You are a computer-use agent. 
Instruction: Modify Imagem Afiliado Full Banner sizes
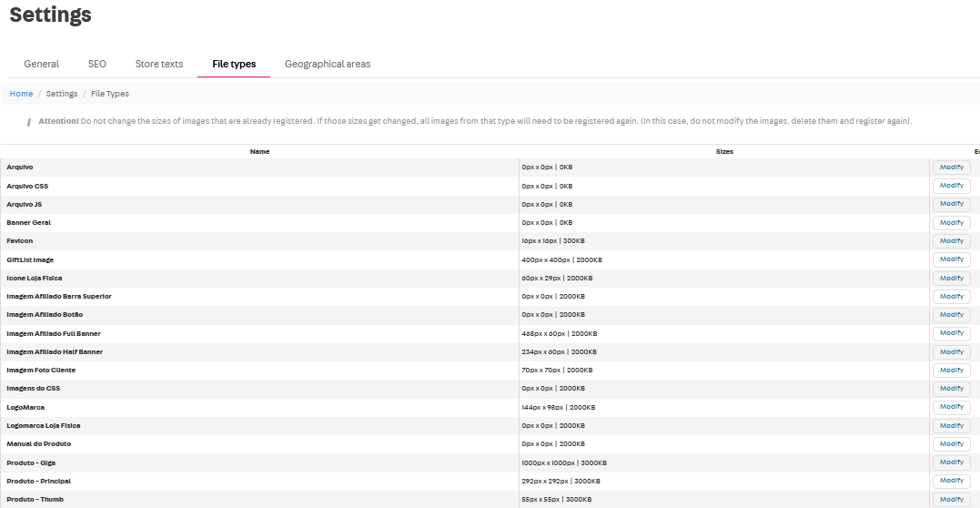(x=951, y=333)
